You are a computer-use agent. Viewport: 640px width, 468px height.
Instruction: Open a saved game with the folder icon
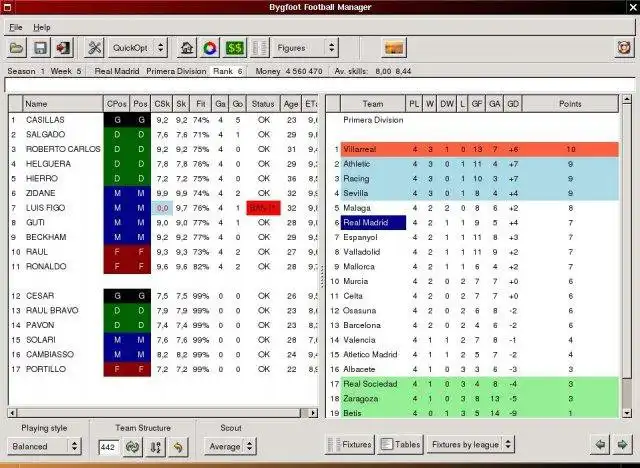(16, 48)
